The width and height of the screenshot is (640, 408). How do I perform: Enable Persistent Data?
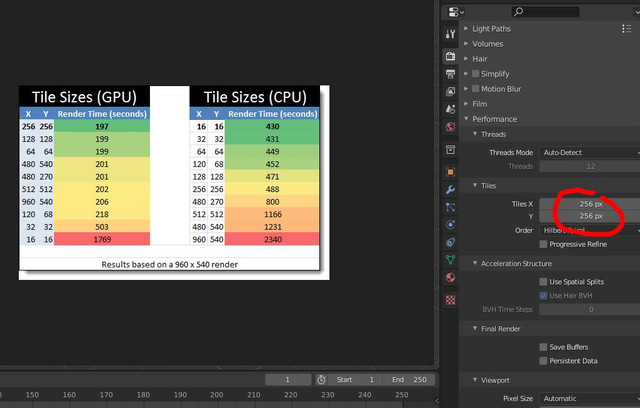(x=543, y=361)
